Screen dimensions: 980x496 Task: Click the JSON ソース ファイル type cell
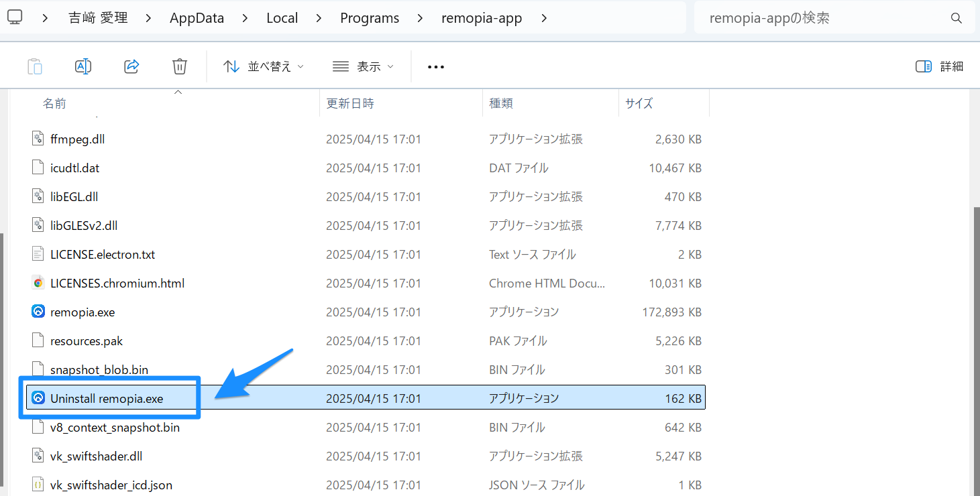537,485
